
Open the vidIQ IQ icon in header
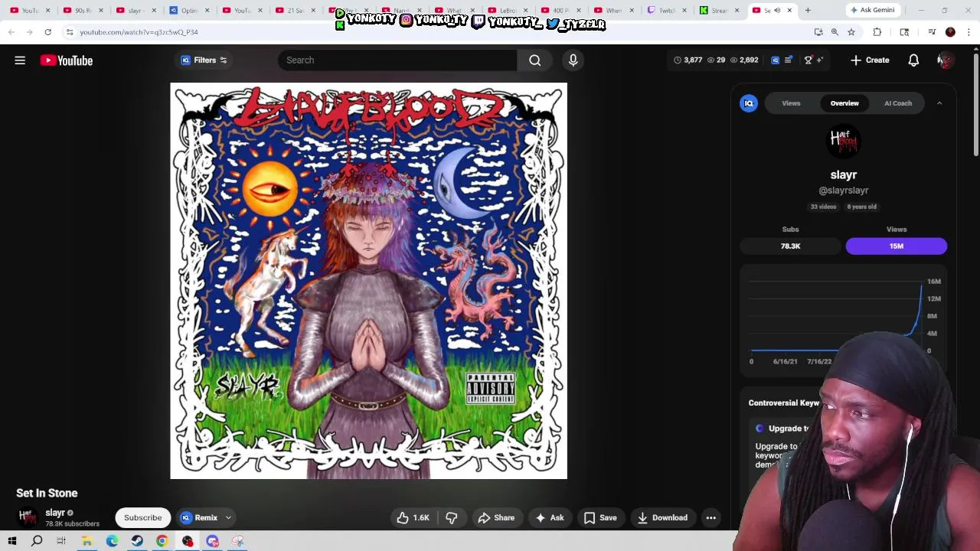(776, 60)
